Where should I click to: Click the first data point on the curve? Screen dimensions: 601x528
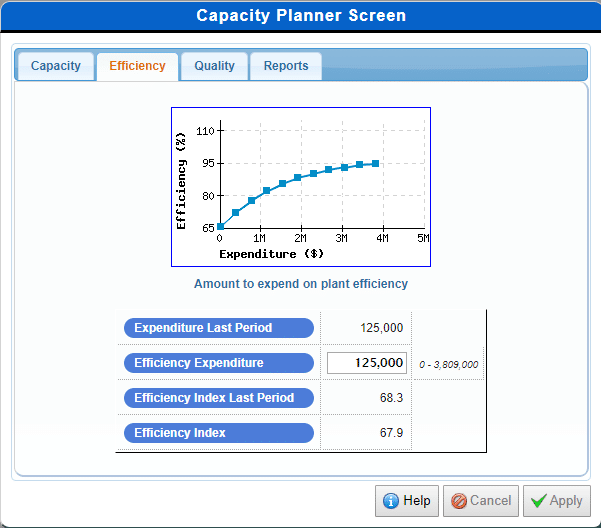click(x=220, y=227)
